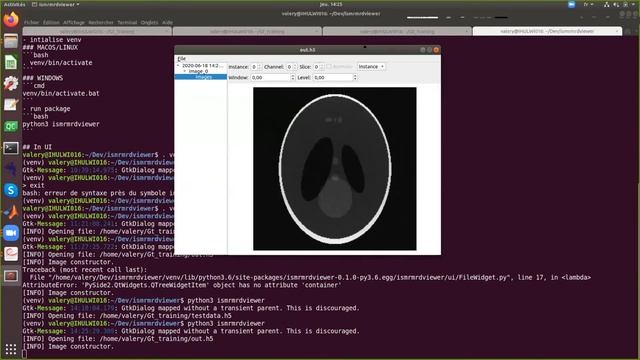Open the fr keyboard layout indicator
The width and height of the screenshot is (640, 360).
pyautogui.click(x=588, y=4)
